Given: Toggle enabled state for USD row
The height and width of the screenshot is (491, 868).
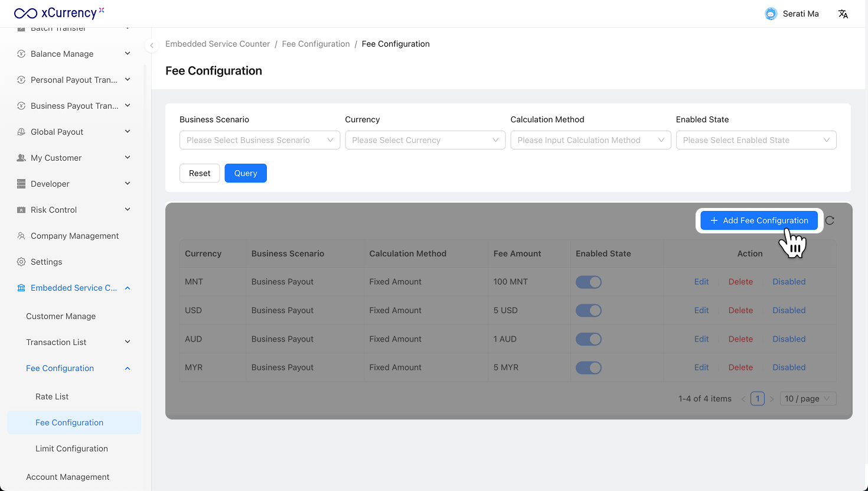Looking at the screenshot, I should (588, 310).
